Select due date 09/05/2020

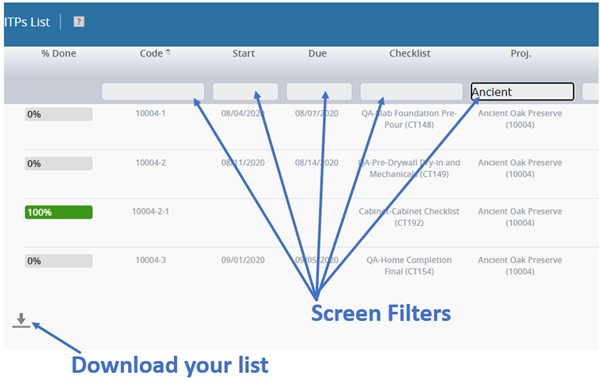316,260
